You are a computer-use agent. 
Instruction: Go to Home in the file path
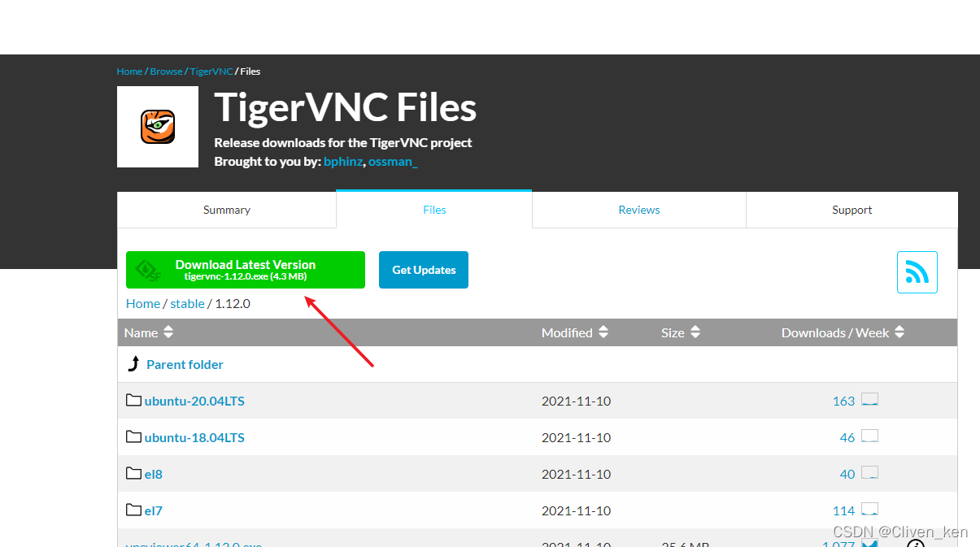(143, 303)
